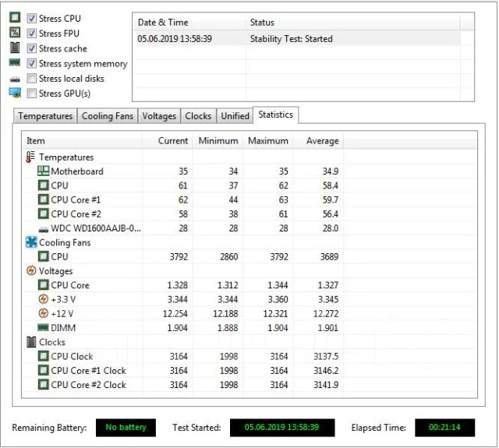The image size is (499, 448).
Task: Click the Average column header
Action: tap(318, 140)
